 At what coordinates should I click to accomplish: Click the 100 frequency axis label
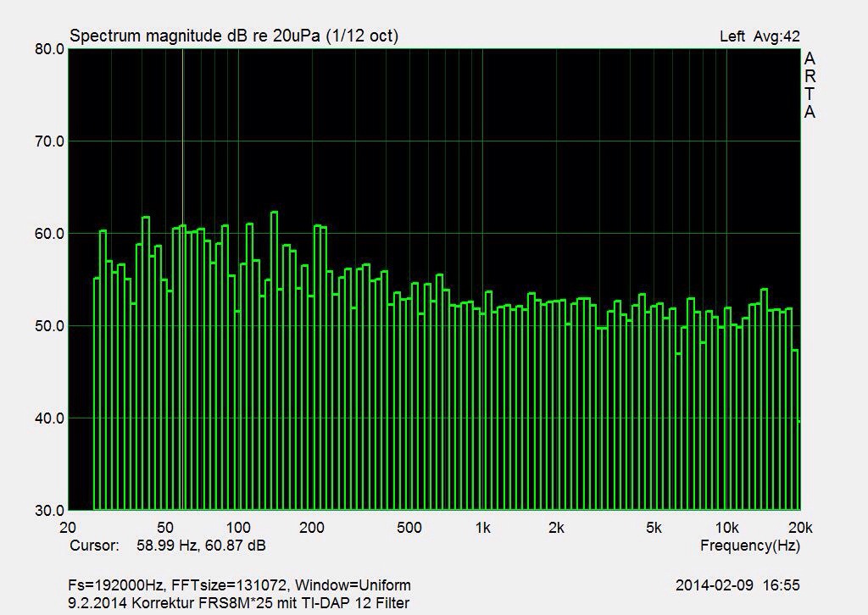238,528
